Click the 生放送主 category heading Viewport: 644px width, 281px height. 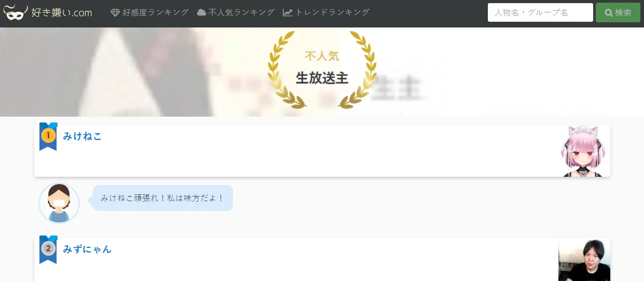point(322,78)
